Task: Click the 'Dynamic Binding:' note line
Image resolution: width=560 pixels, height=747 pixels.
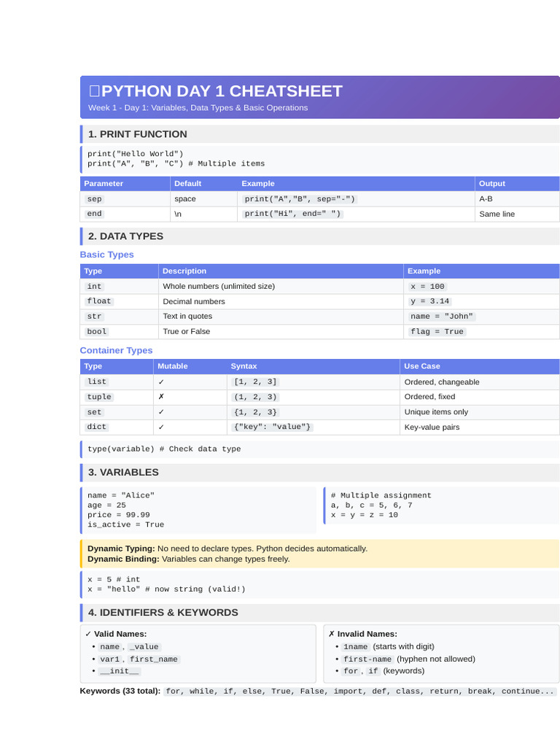Action: tap(189, 560)
